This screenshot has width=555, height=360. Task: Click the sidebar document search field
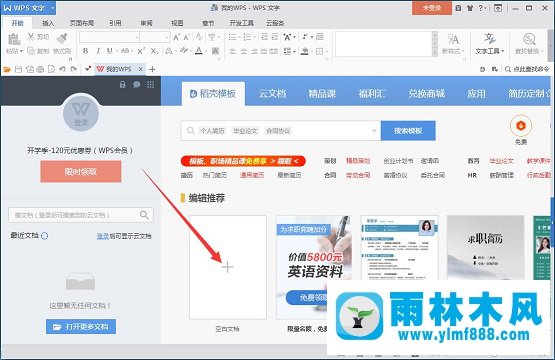tap(81, 215)
